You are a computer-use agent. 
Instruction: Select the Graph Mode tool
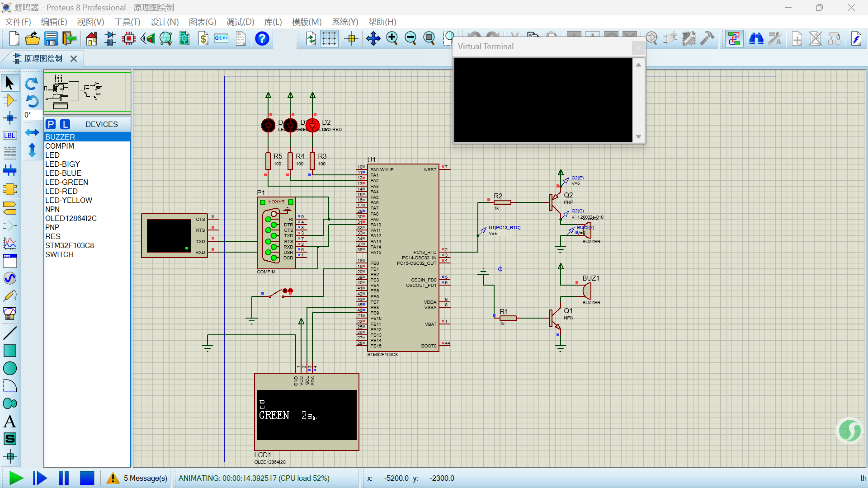pyautogui.click(x=10, y=243)
